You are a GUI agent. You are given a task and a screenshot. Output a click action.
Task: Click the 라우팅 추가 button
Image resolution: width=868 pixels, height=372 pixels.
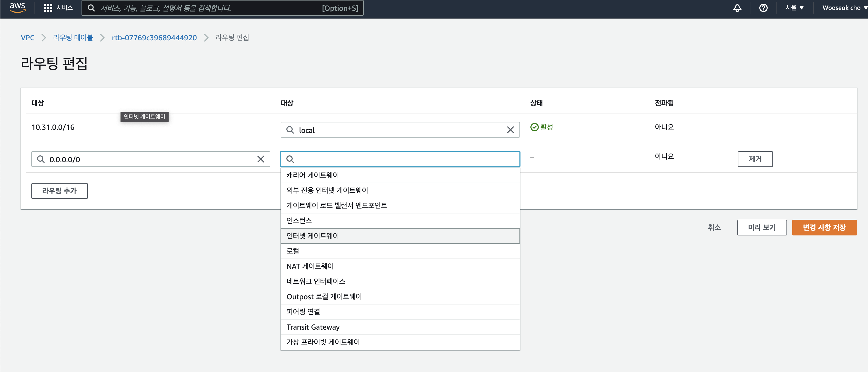click(x=59, y=191)
